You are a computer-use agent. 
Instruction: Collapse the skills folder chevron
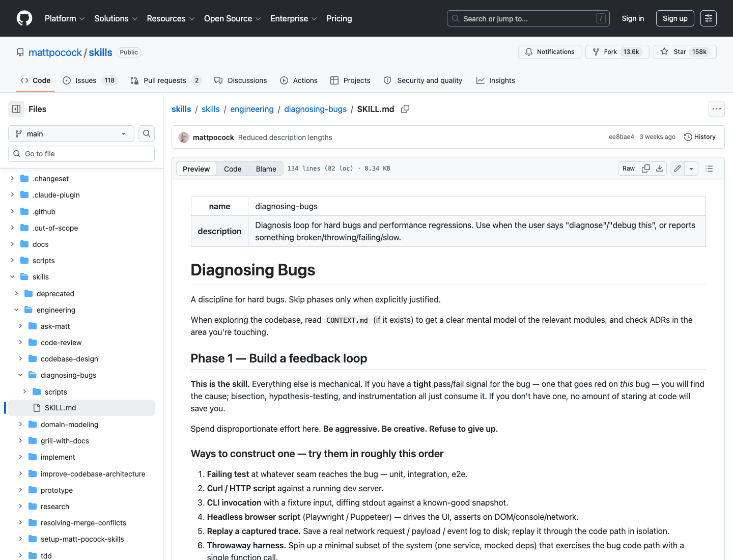click(12, 277)
